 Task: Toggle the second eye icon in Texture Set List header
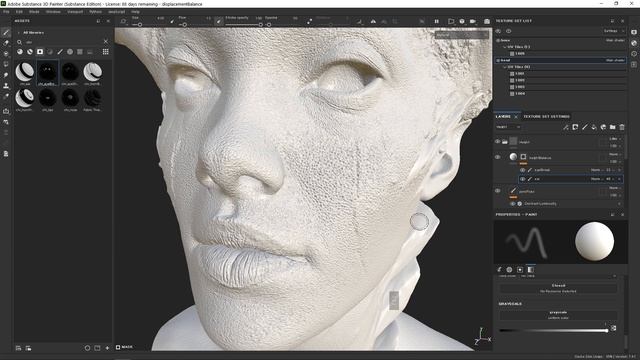pos(509,31)
